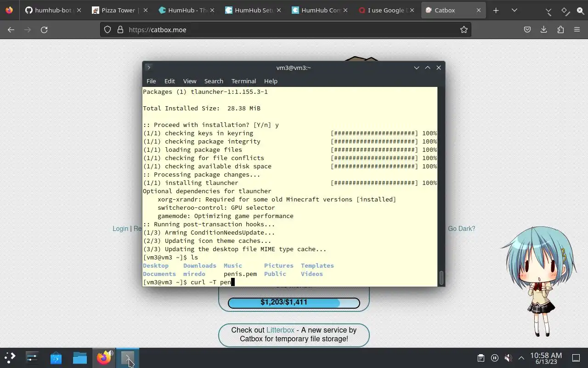The height and width of the screenshot is (368, 588).
Task: Launch the Discover software store icon
Action: pyautogui.click(x=56, y=357)
